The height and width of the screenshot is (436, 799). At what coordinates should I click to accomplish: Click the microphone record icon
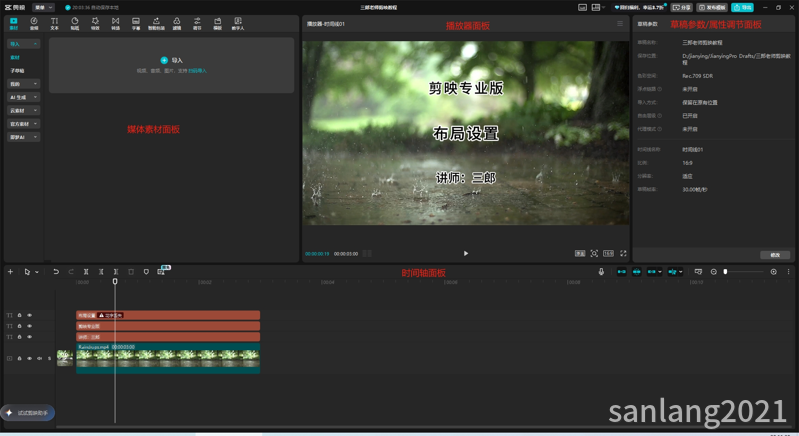[x=601, y=271]
